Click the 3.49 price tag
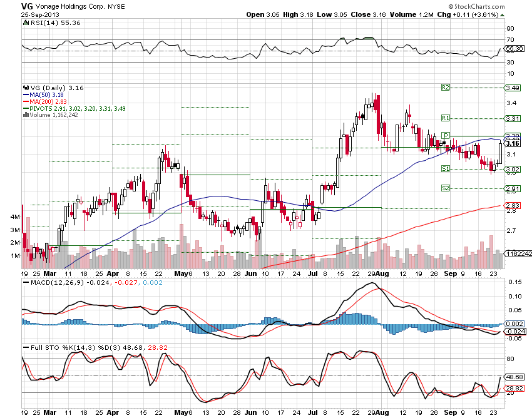532x418 pixels. point(513,88)
